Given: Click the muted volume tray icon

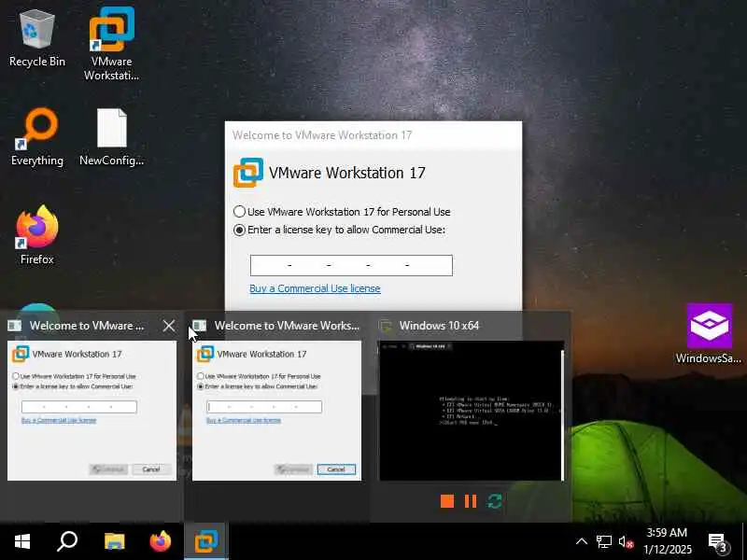Looking at the screenshot, I should coord(626,541).
